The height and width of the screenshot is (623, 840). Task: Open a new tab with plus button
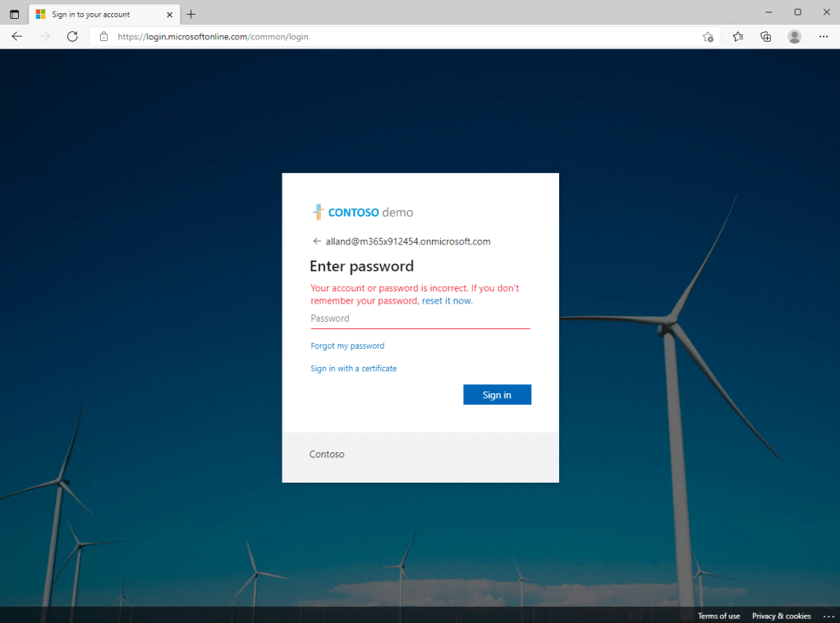pyautogui.click(x=191, y=14)
